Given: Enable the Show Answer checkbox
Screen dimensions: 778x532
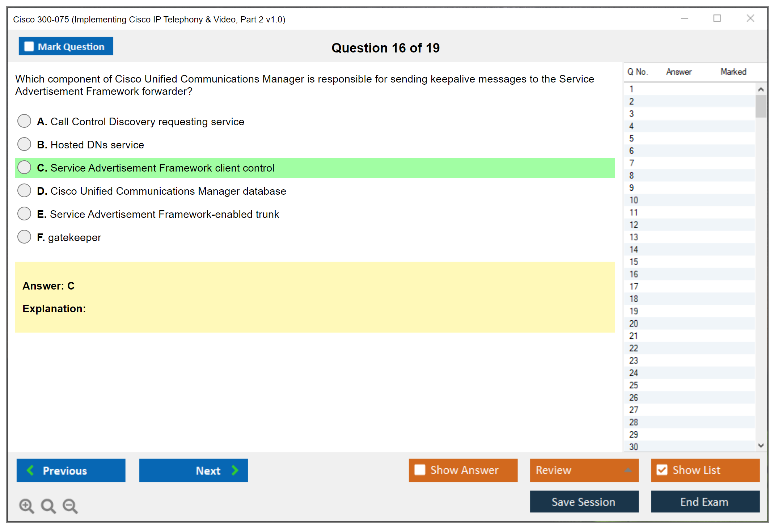Looking at the screenshot, I should click(x=420, y=470).
